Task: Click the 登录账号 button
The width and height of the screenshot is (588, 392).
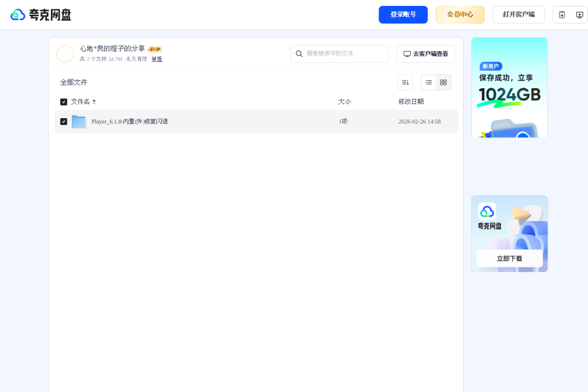Action: [x=403, y=14]
